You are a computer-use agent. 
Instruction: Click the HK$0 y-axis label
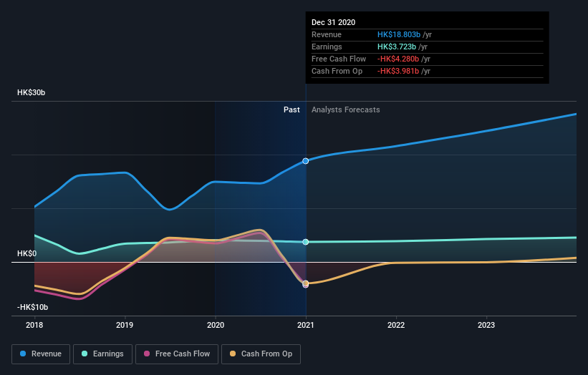pyautogui.click(x=27, y=253)
